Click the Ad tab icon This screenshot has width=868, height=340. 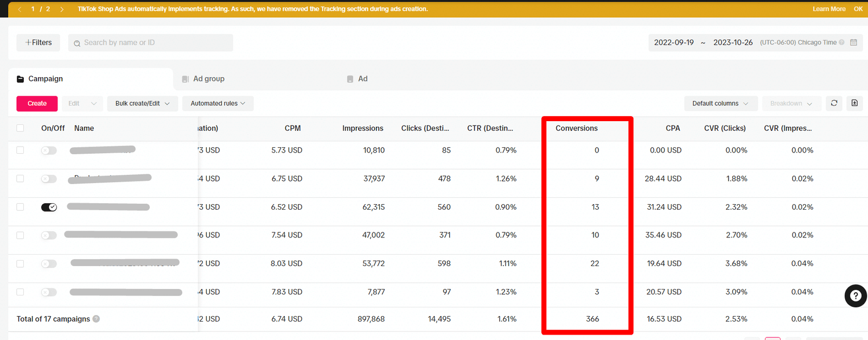click(x=350, y=79)
